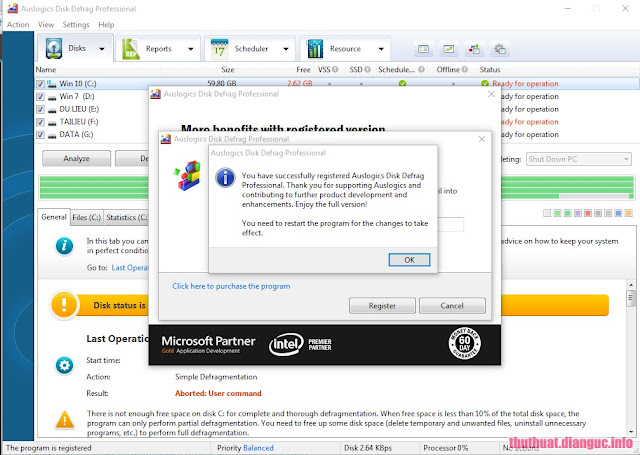
Task: Click the Microsoft Partner banner logo
Action: tap(208, 344)
